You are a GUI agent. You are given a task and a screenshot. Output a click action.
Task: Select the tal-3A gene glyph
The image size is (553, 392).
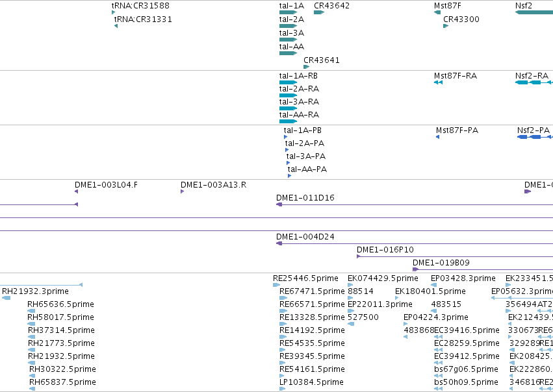pos(288,40)
